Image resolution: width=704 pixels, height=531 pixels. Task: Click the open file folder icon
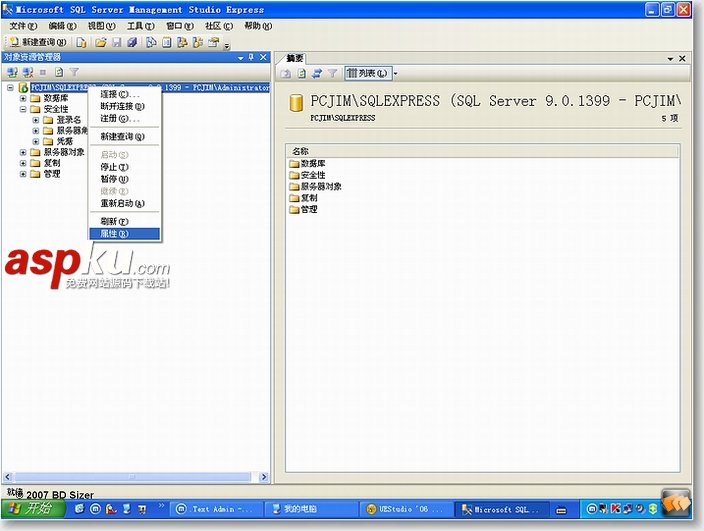[101, 42]
